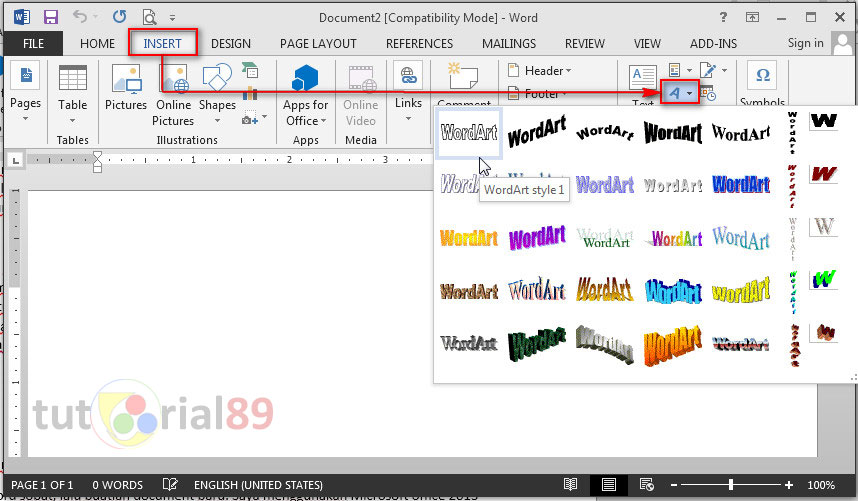Pick the dark green 3D WordArt style
The image size is (858, 501).
pos(537,343)
